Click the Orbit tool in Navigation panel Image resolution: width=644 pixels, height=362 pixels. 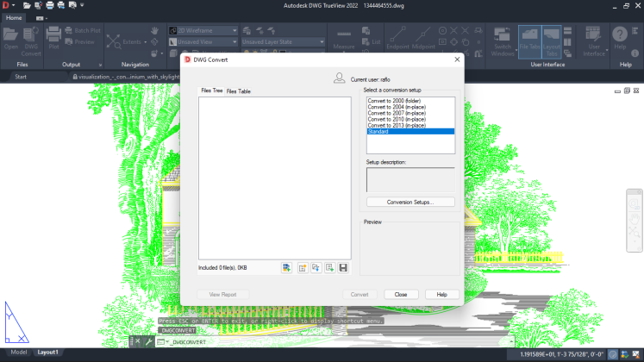(154, 42)
